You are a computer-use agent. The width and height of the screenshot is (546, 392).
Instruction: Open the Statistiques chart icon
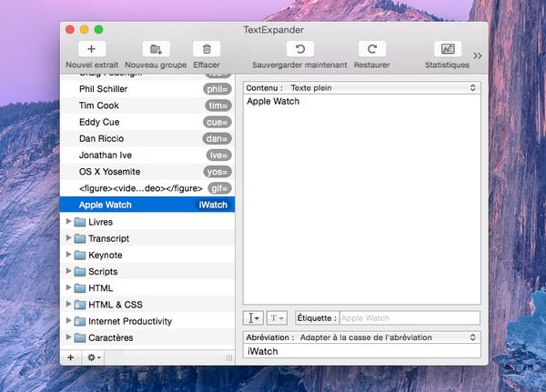[448, 49]
